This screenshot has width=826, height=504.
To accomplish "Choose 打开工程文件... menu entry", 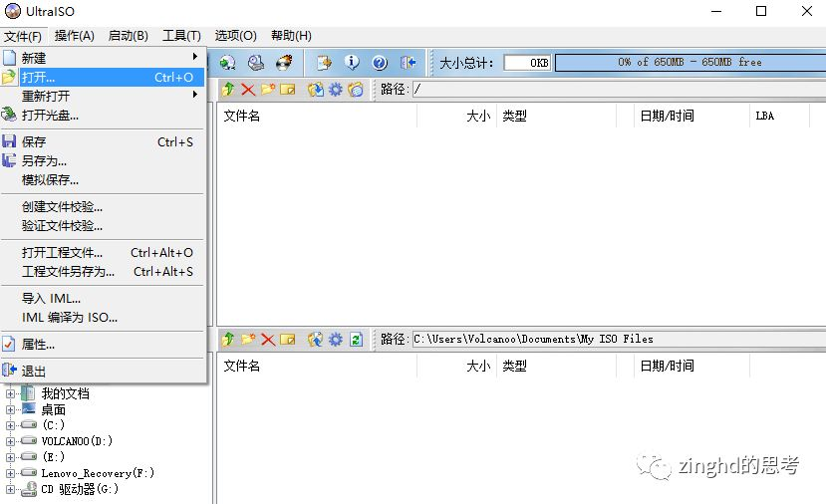I will click(x=103, y=252).
